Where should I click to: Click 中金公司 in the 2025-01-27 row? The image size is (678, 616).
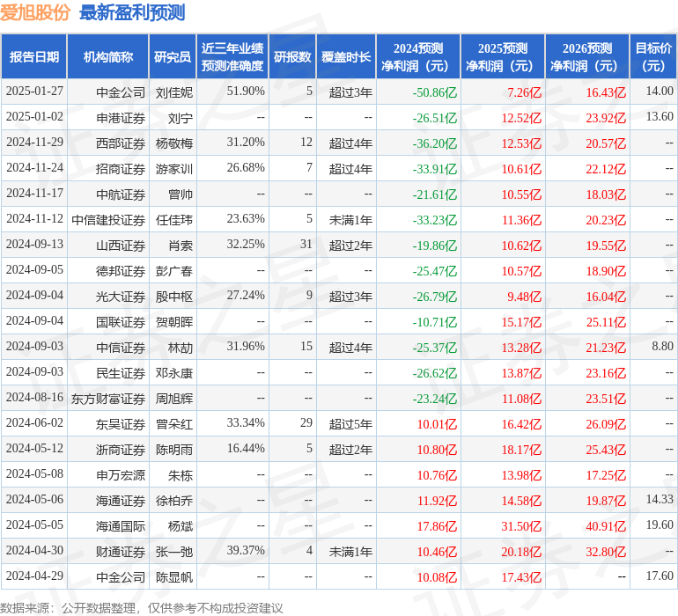point(121,92)
